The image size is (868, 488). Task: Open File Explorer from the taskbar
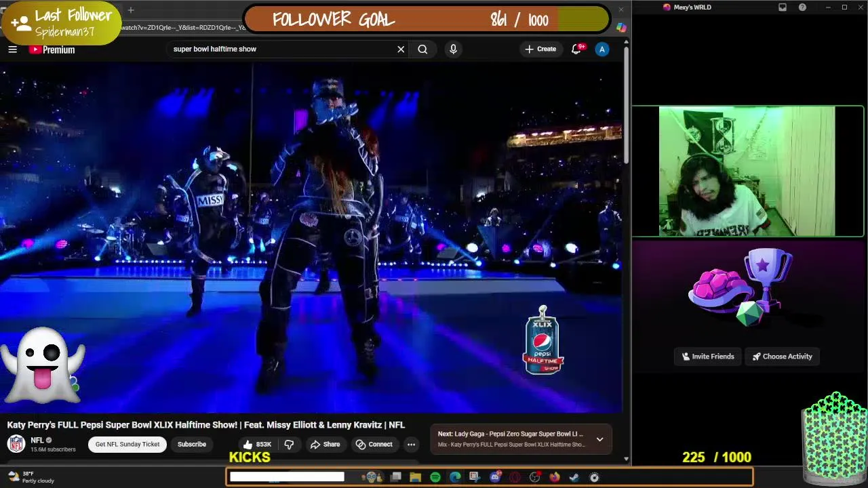416,477
